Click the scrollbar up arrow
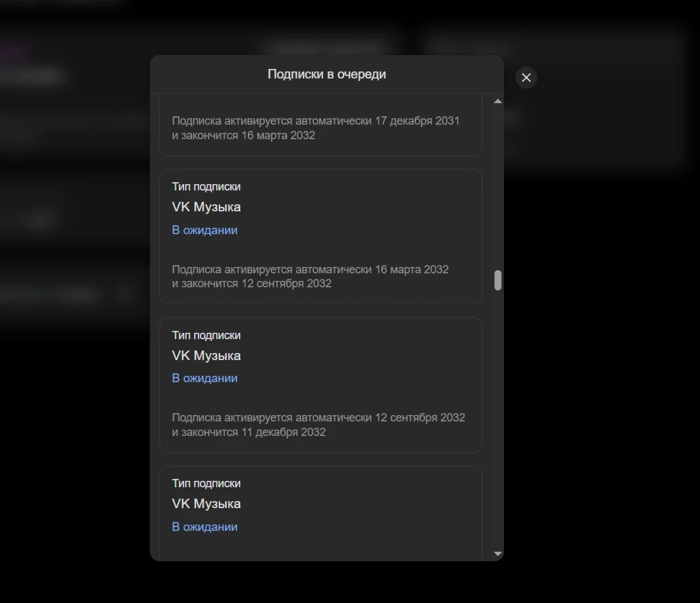The width and height of the screenshot is (700, 603). click(x=498, y=101)
